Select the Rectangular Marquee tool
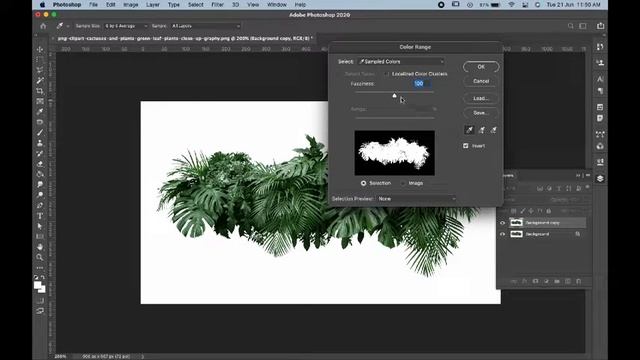Viewport: 640px width, 360px height. coord(40,60)
